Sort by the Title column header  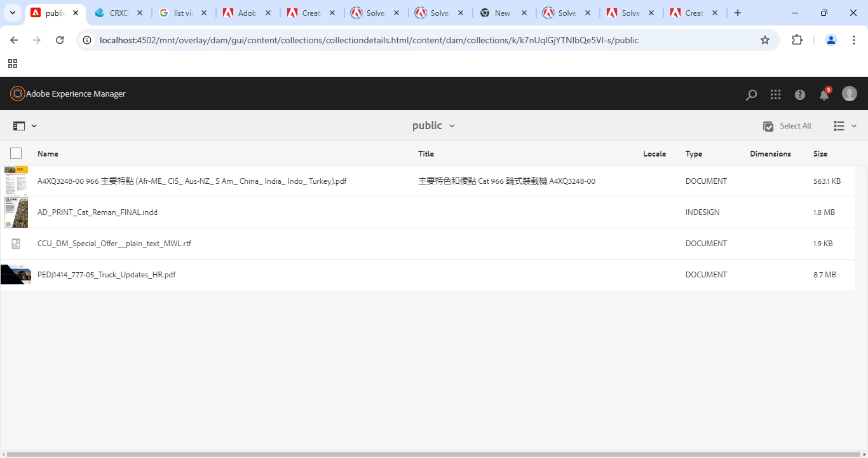[426, 154]
